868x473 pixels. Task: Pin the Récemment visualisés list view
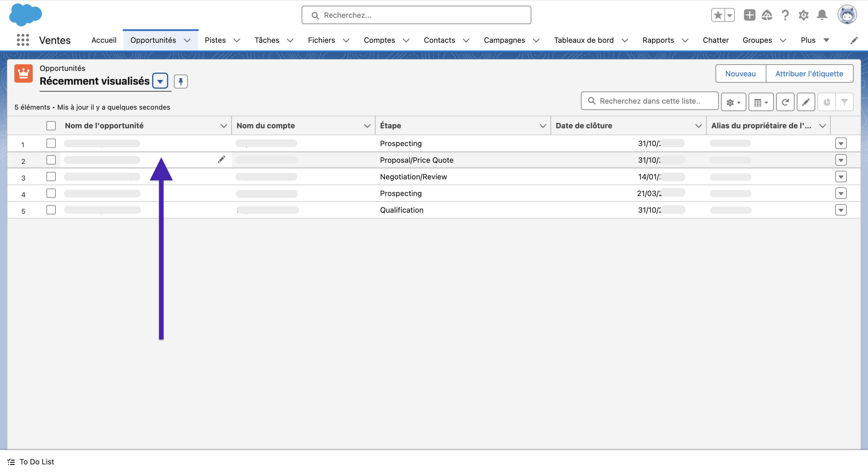click(181, 81)
